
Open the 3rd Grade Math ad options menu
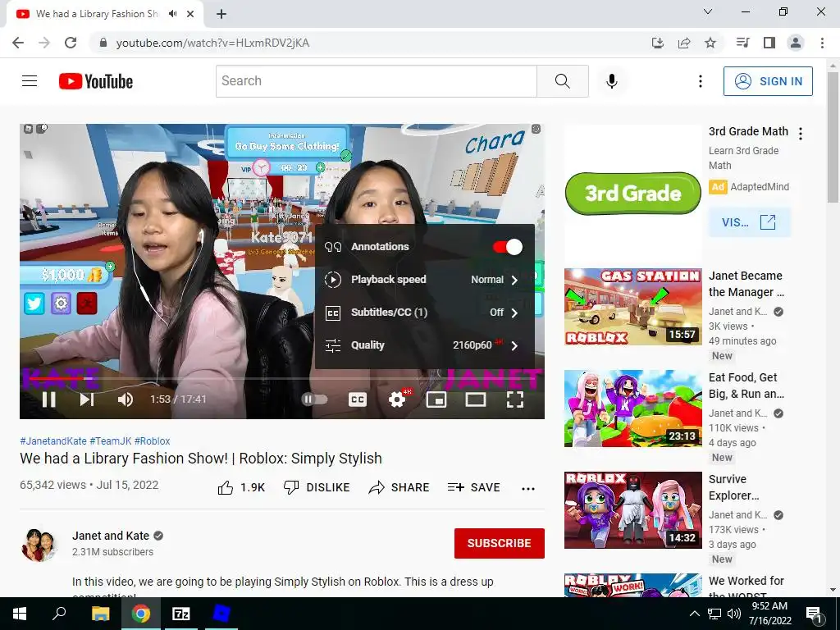click(801, 134)
